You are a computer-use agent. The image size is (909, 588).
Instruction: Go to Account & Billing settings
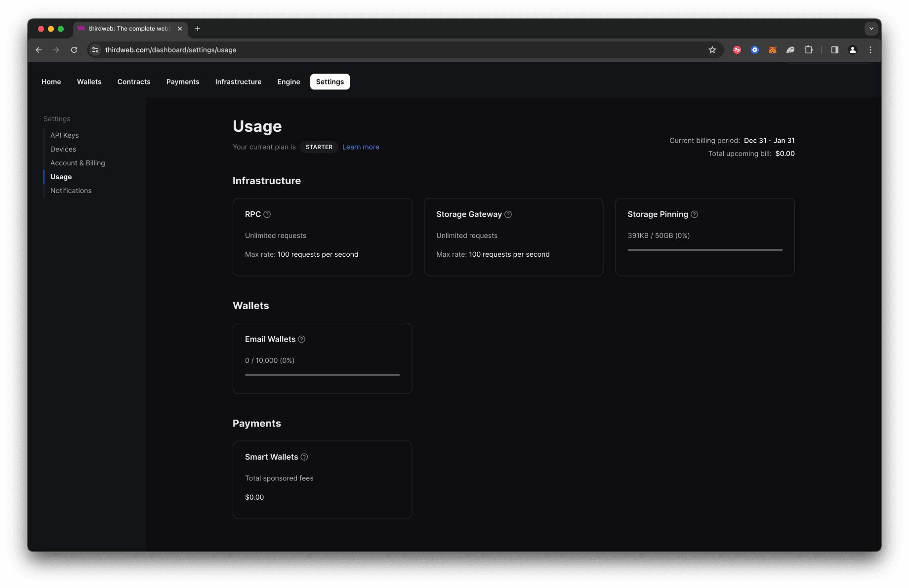pyautogui.click(x=78, y=163)
